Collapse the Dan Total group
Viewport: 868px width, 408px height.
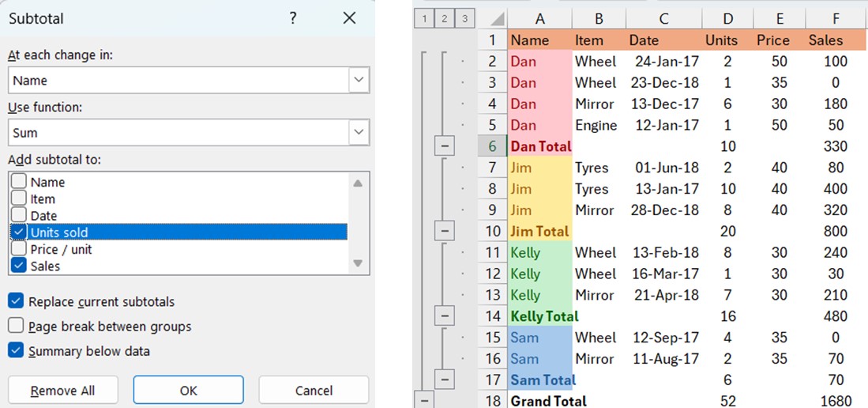(x=444, y=146)
